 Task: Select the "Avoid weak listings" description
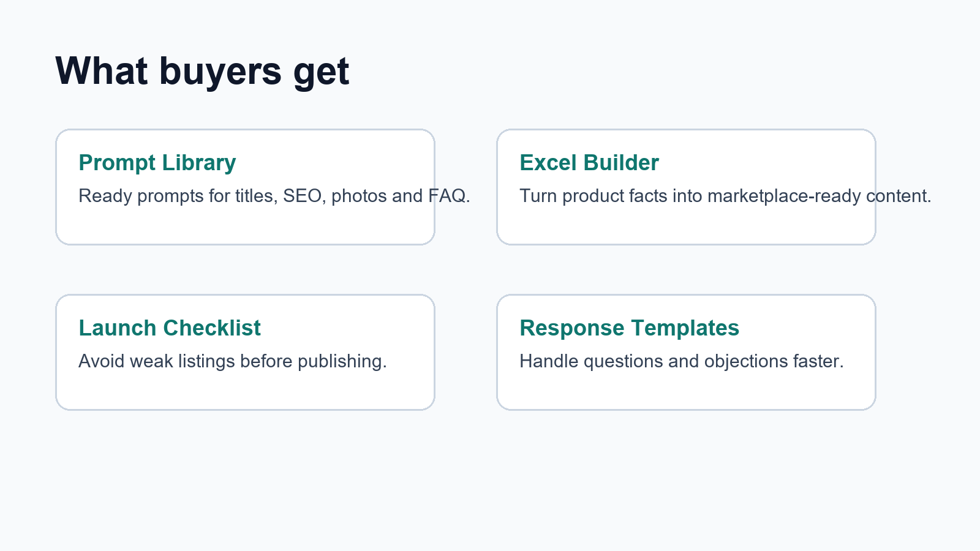pyautogui.click(x=233, y=361)
